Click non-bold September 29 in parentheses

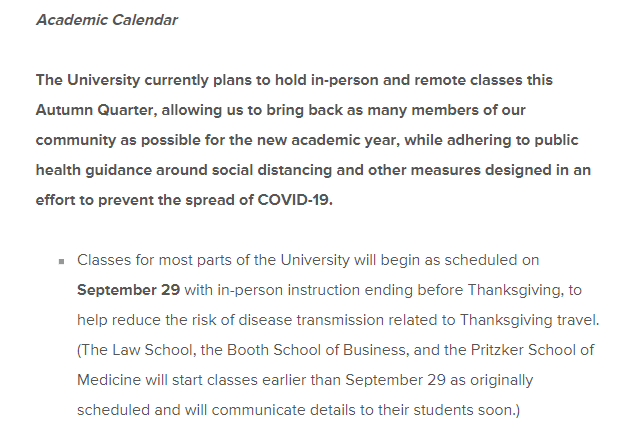[x=395, y=380]
